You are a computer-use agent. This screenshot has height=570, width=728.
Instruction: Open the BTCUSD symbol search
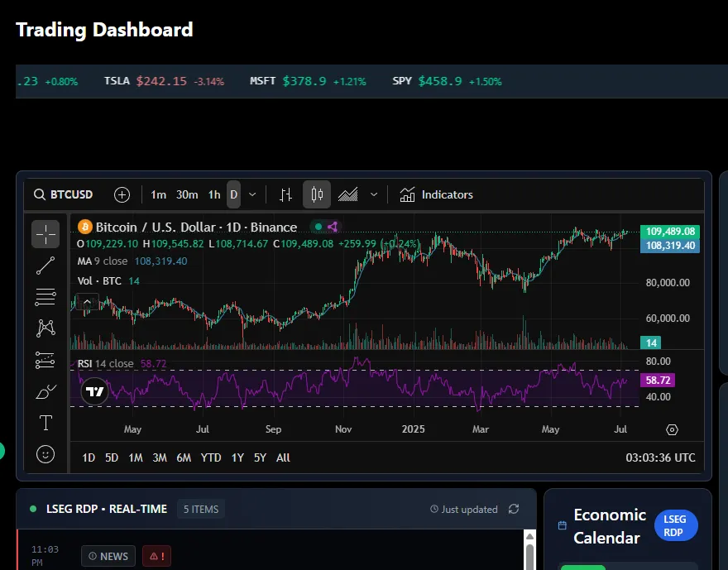64,194
